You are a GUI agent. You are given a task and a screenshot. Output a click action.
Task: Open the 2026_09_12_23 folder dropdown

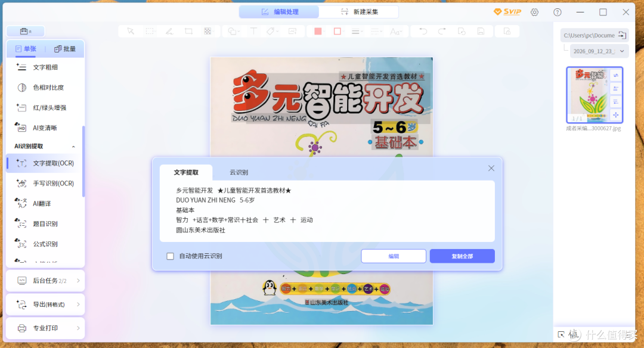599,51
